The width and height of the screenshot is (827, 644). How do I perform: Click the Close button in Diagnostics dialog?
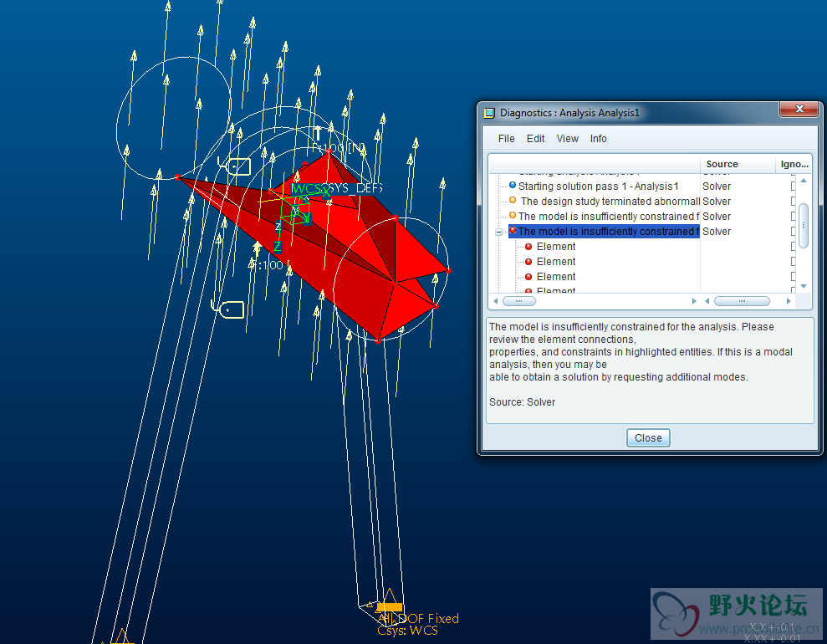coord(648,437)
